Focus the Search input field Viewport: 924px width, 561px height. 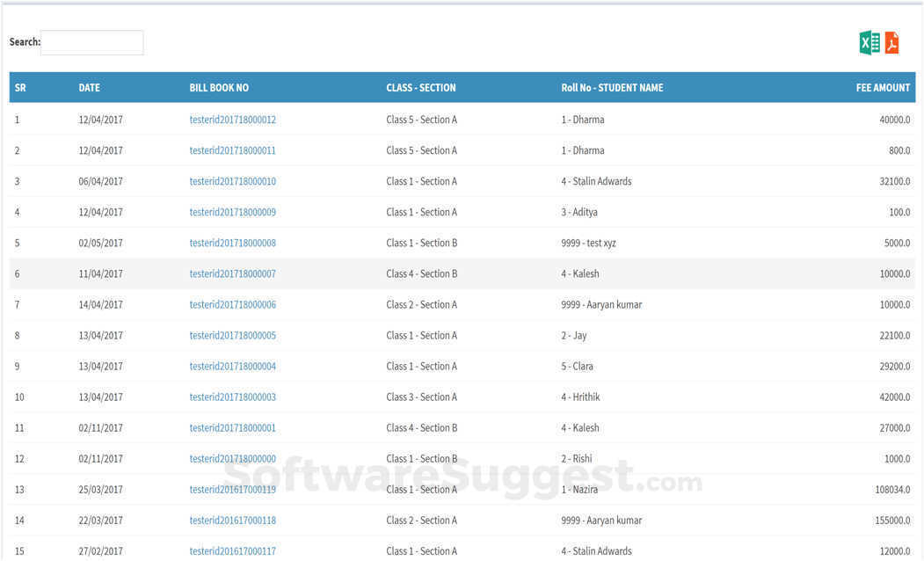point(92,42)
